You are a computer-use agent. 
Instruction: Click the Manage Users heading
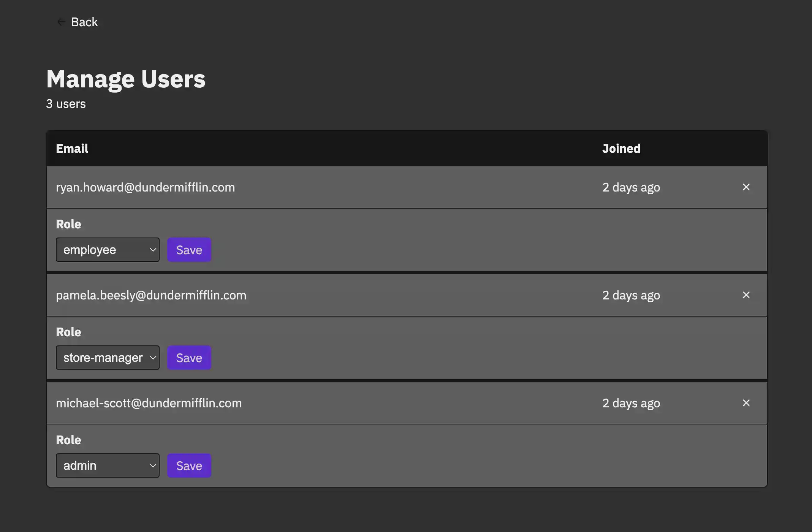126,79
